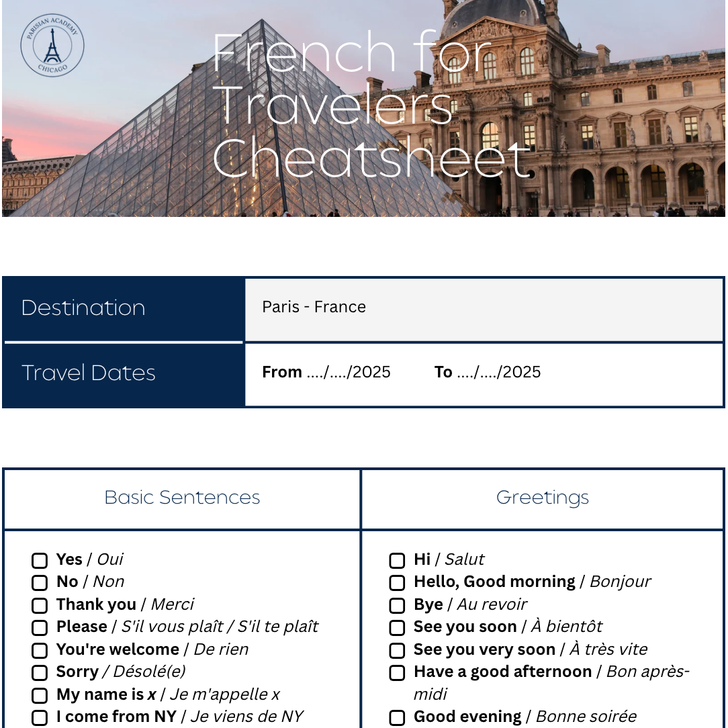
Task: Check "See you very soon" checkbox
Action: (398, 651)
